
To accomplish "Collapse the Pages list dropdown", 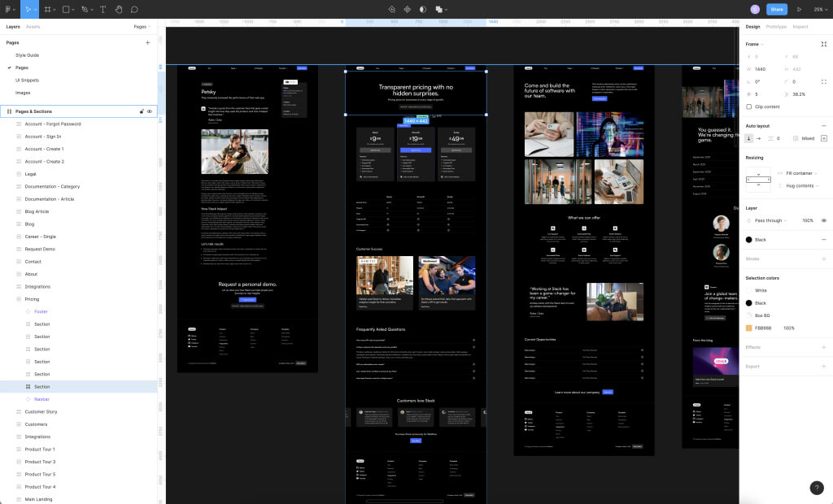I will click(x=142, y=27).
